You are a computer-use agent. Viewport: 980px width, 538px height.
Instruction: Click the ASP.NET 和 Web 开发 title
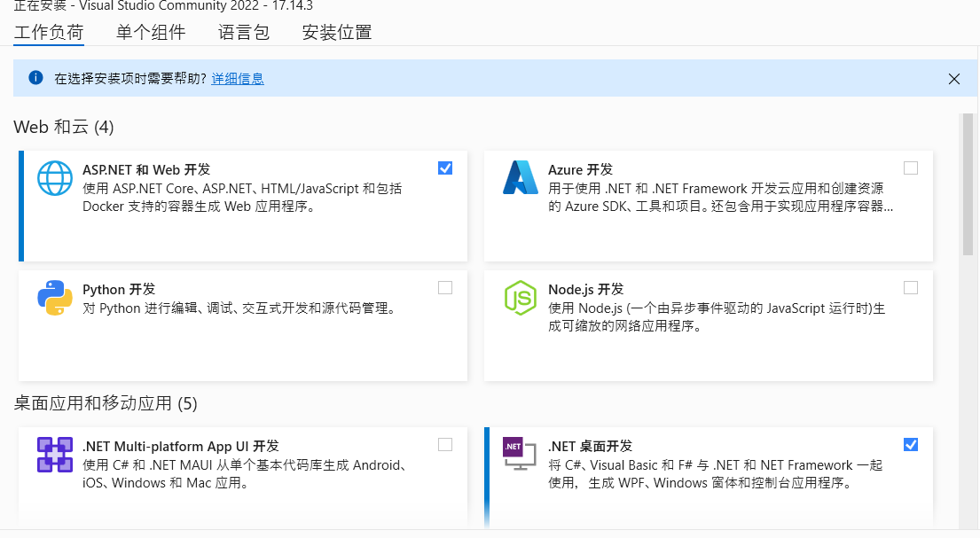click(x=146, y=169)
